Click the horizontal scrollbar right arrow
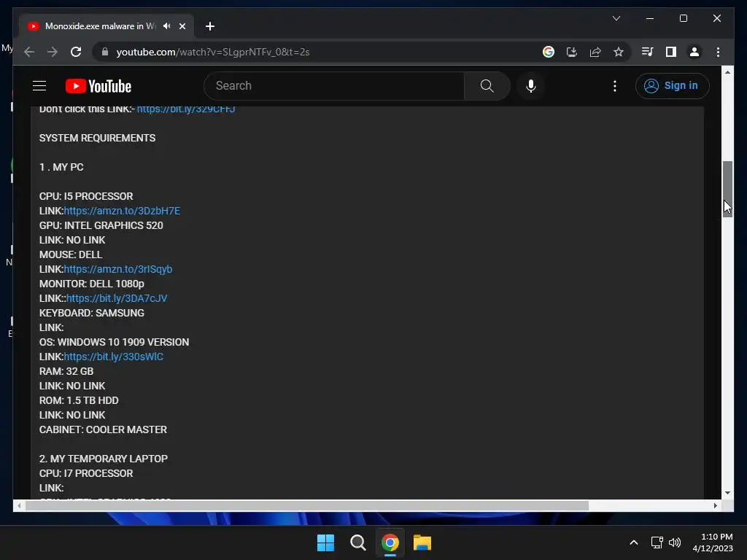 716,506
